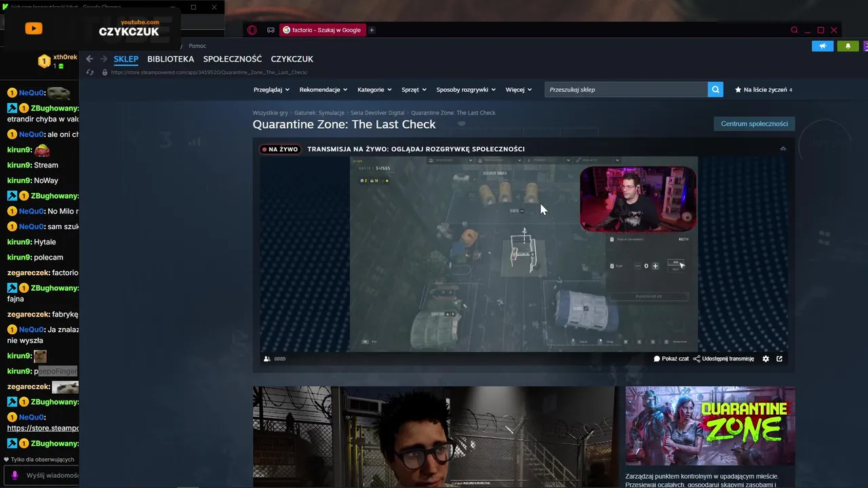868x488 pixels.
Task: Expand the Przeglądaj dropdown
Action: pos(271,89)
